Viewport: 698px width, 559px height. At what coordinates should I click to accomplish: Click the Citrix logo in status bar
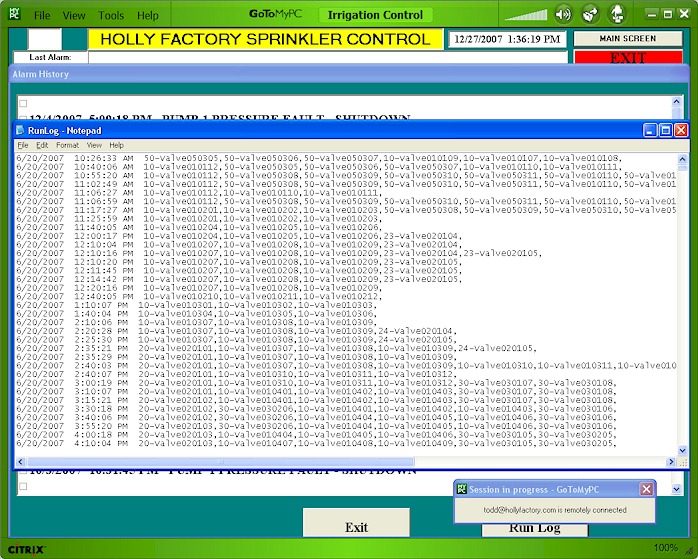(x=27, y=549)
